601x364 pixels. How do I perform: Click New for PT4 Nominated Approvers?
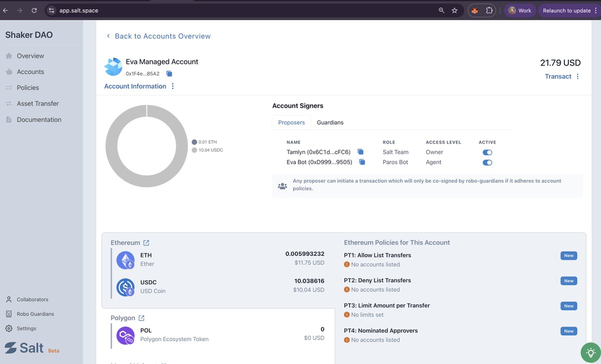tap(569, 331)
